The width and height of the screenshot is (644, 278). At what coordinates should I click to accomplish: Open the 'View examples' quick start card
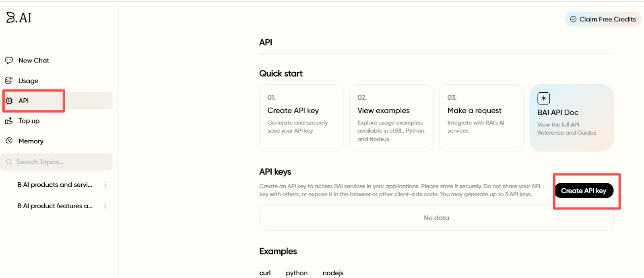coord(391,118)
